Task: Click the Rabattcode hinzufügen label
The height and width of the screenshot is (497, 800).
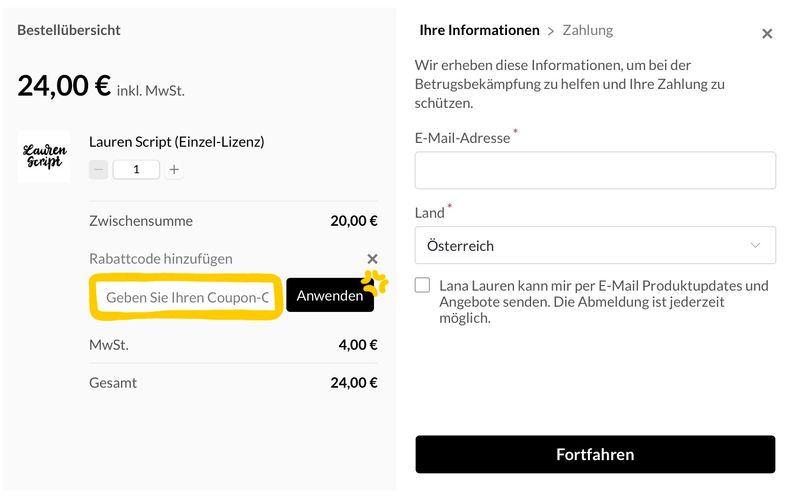Action: 160,259
